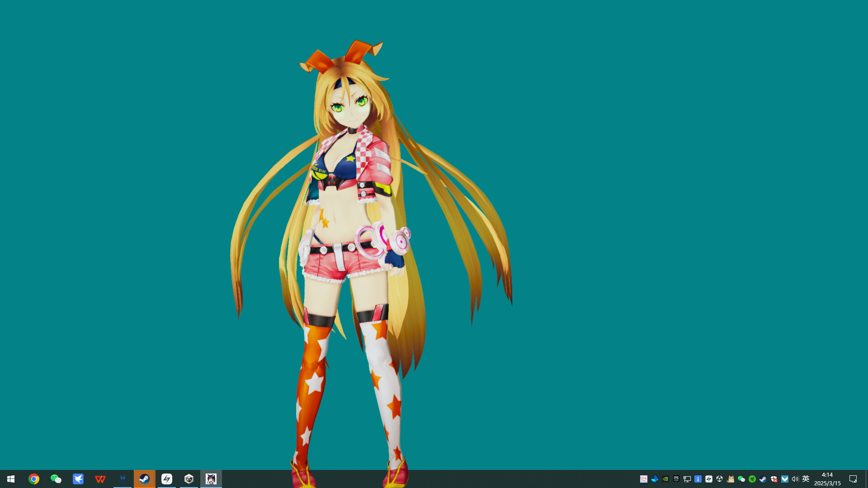The height and width of the screenshot is (488, 868).
Task: Open the blue bird app in taskbar
Action: (x=78, y=479)
